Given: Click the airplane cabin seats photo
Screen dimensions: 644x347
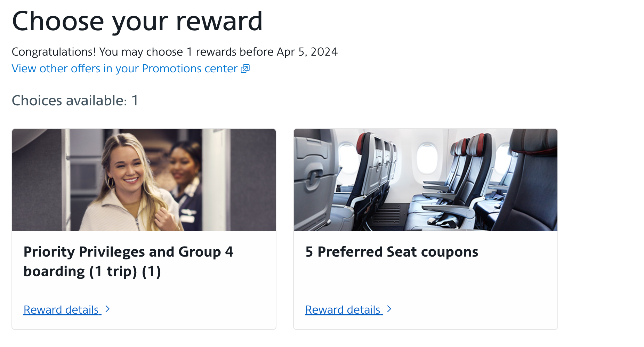Looking at the screenshot, I should point(425,180).
